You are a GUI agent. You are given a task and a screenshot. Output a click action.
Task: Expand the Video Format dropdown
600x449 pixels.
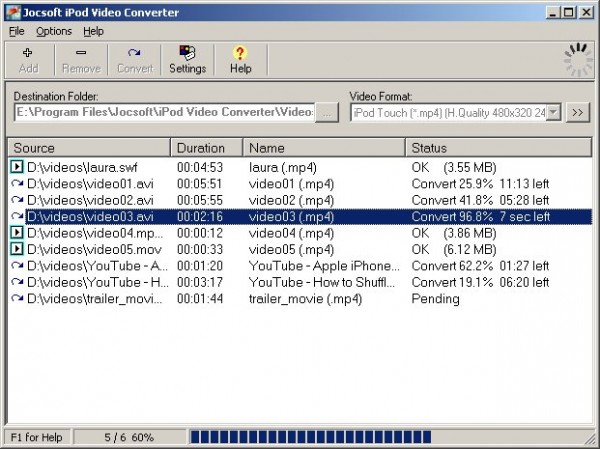tap(553, 112)
